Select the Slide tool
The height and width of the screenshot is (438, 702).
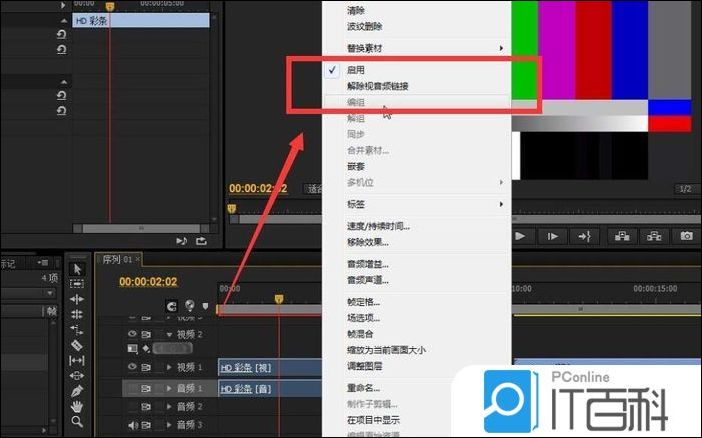(x=77, y=376)
